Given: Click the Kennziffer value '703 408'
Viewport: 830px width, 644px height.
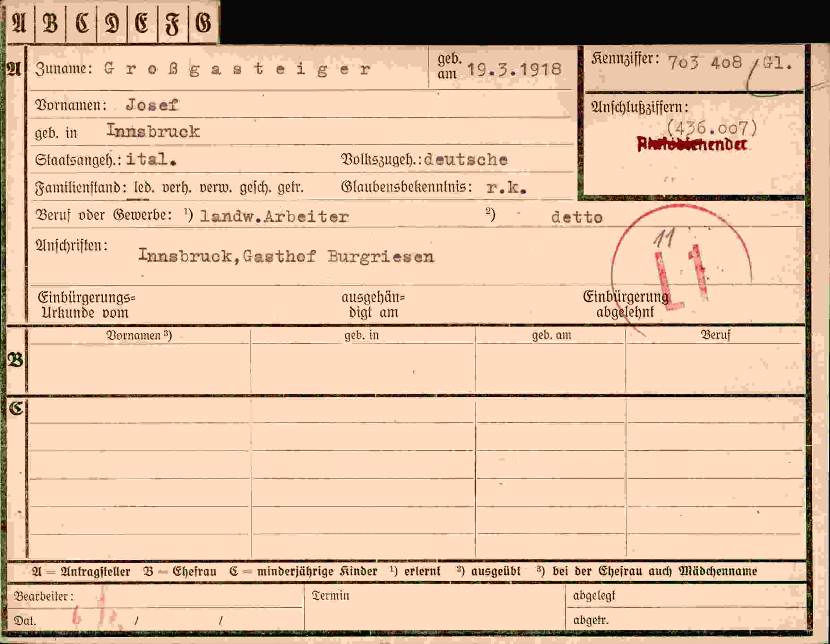Looking at the screenshot, I should click(x=704, y=63).
